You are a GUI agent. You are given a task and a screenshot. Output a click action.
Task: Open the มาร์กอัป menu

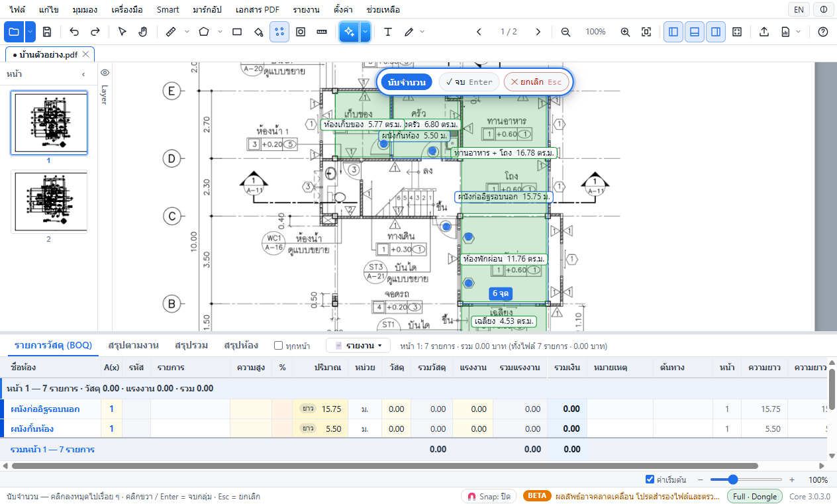pyautogui.click(x=207, y=10)
